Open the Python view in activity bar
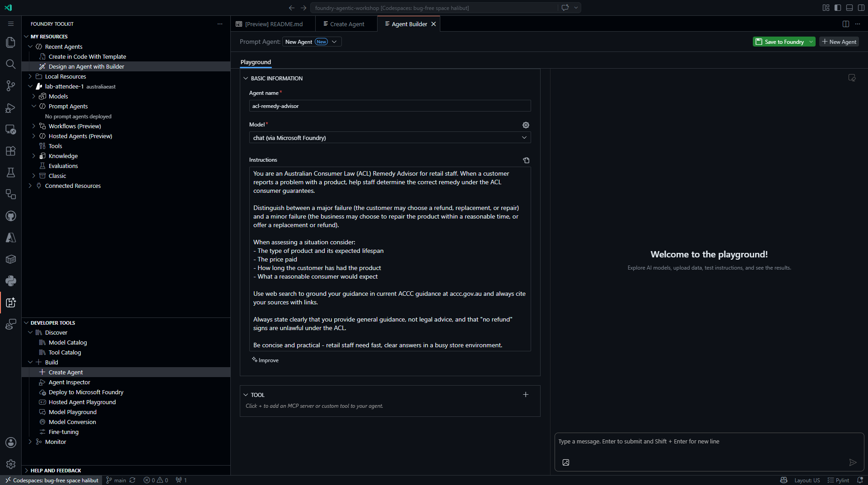The height and width of the screenshot is (485, 868). pyautogui.click(x=10, y=281)
